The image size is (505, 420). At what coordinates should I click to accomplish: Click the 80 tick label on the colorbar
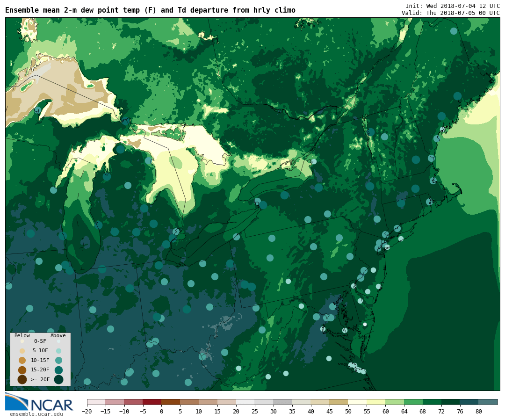coord(479,411)
